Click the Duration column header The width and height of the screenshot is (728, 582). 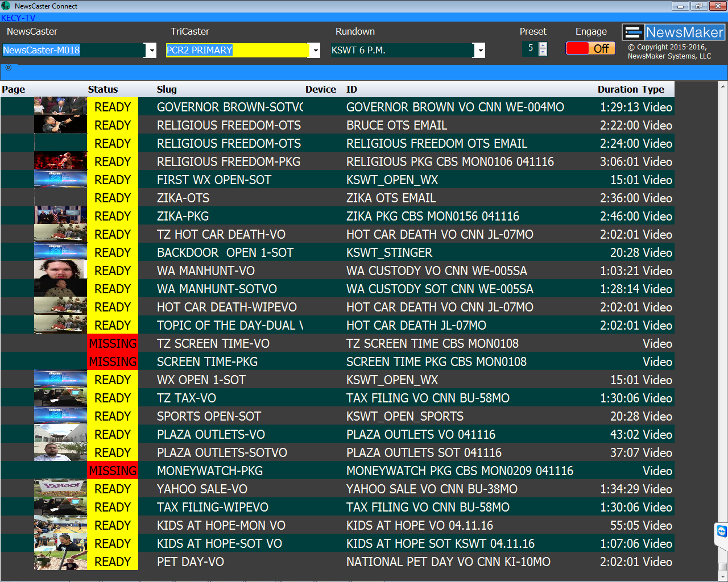(x=617, y=89)
